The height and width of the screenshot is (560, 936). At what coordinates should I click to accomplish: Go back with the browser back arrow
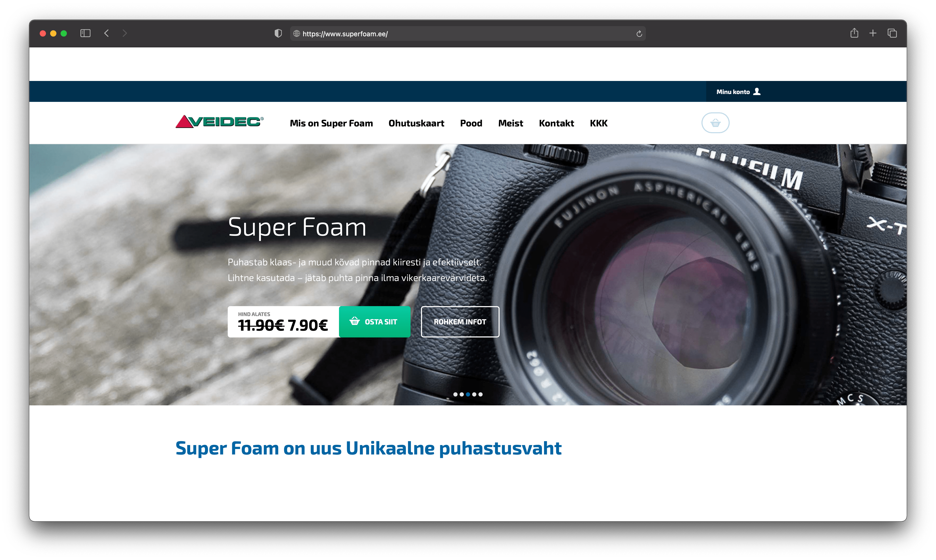106,33
